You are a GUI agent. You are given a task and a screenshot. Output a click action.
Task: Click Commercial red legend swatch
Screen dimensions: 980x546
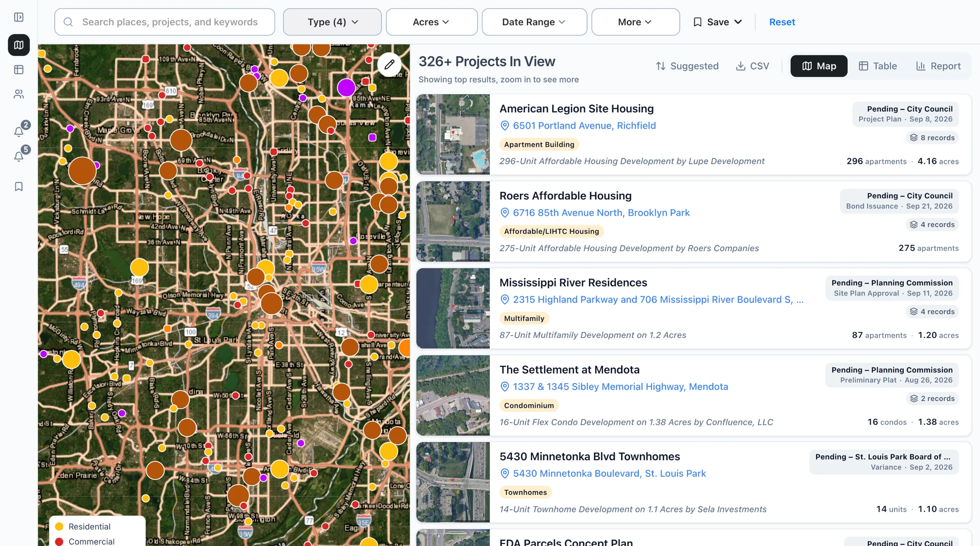(x=59, y=542)
